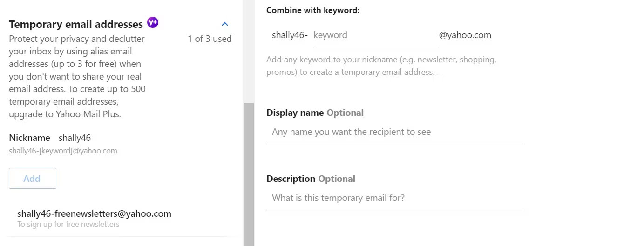Click 'shally46-[keyword]@yahoo.com' format text
Image resolution: width=644 pixels, height=246 pixels.
click(x=63, y=151)
